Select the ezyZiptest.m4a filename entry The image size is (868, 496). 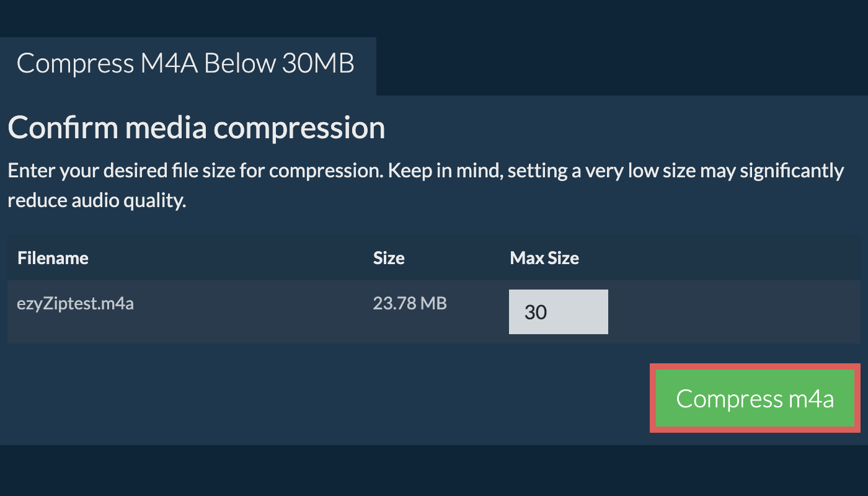tap(76, 304)
